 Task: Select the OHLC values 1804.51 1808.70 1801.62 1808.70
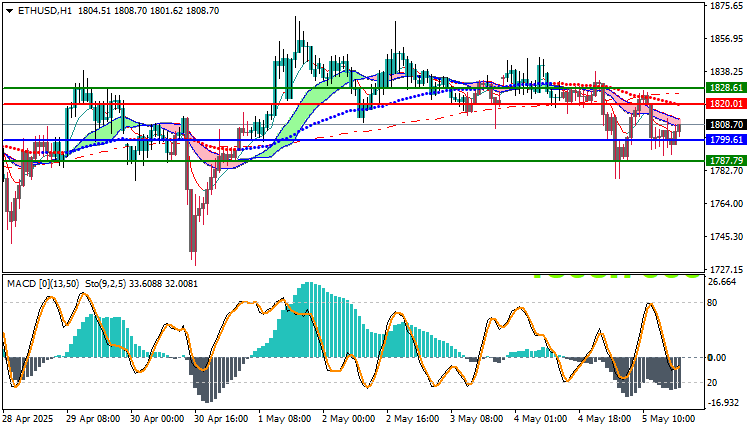click(148, 11)
